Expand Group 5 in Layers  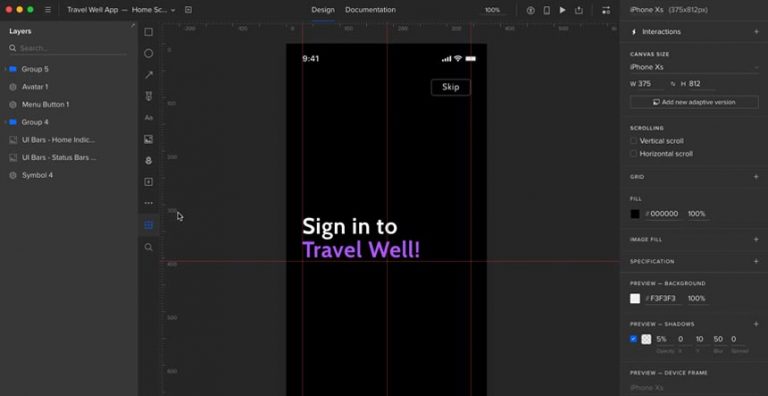tap(5, 69)
